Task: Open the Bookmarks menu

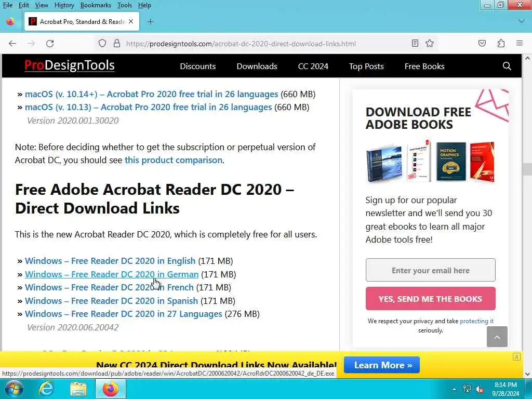Action: click(96, 5)
